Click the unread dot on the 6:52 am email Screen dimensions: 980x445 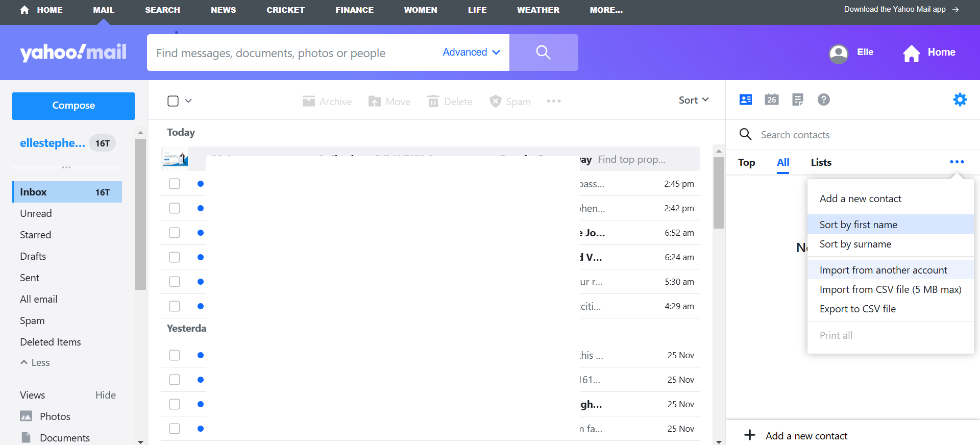pos(201,233)
